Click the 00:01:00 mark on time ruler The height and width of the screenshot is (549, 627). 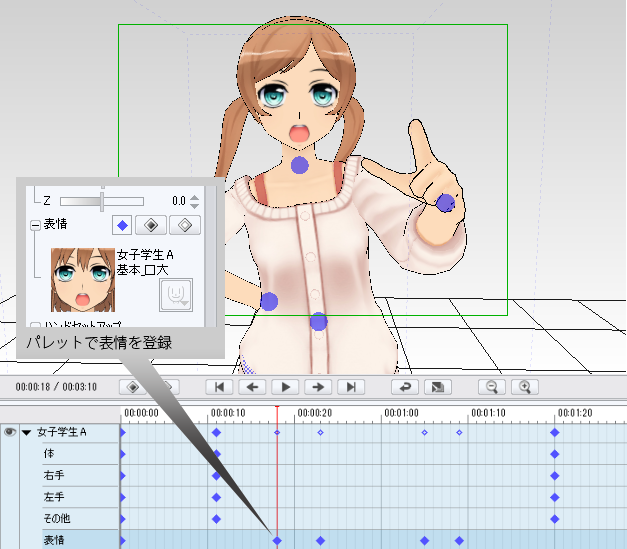pyautogui.click(x=401, y=413)
